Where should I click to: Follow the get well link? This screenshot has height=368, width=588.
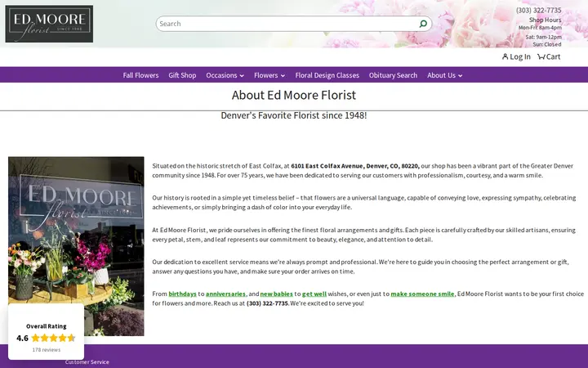[x=314, y=294]
